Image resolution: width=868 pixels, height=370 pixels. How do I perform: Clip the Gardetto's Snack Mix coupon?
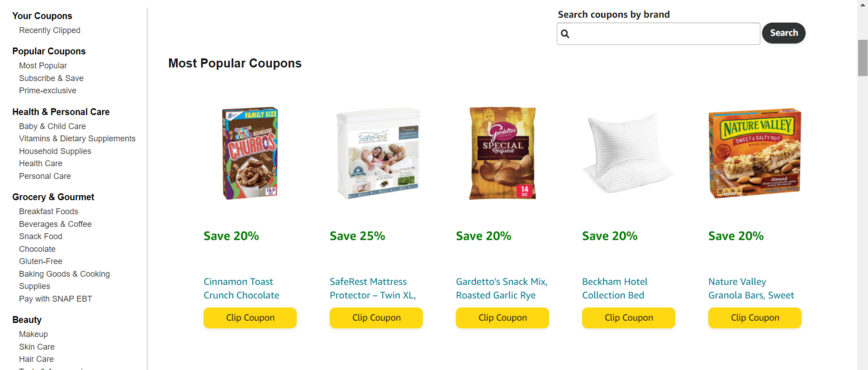tap(503, 318)
